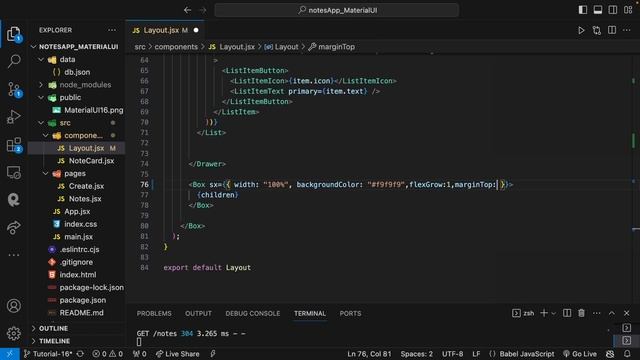Image resolution: width=640 pixels, height=360 pixels.
Task: Toggle the bottom panel layout icon
Action: (598, 10)
